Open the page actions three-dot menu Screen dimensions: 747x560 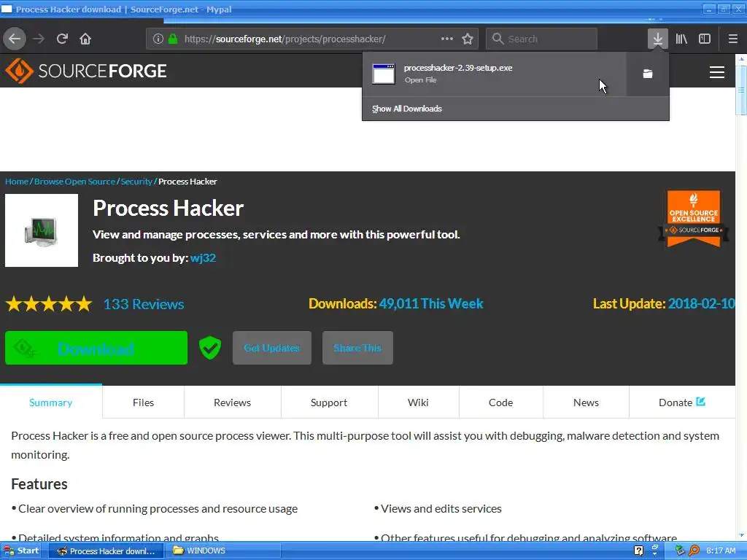447,39
